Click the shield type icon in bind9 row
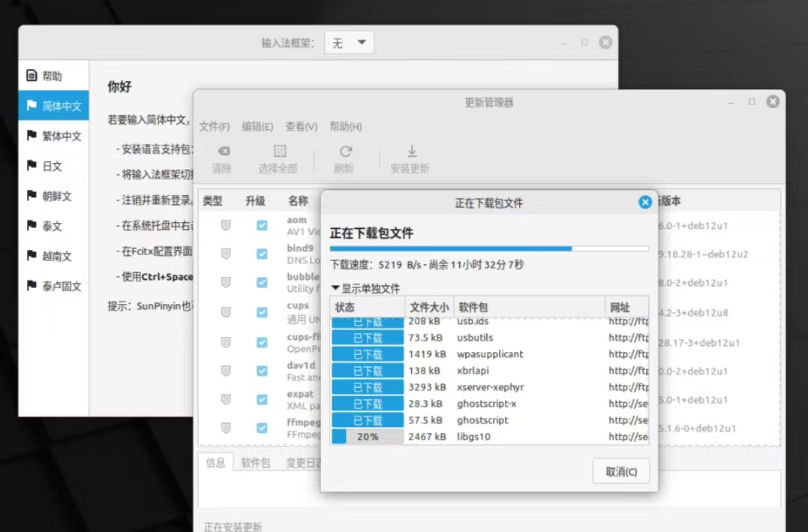 (x=226, y=254)
